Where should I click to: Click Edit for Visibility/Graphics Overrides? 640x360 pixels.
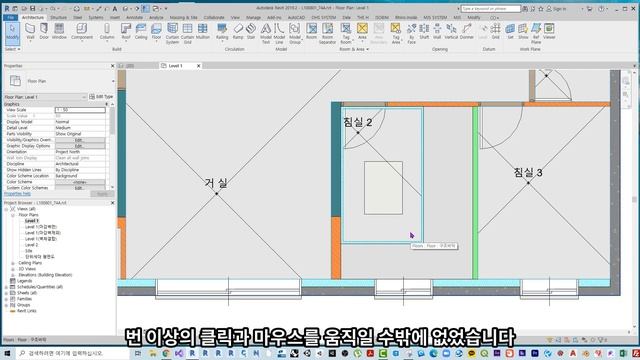click(x=80, y=140)
